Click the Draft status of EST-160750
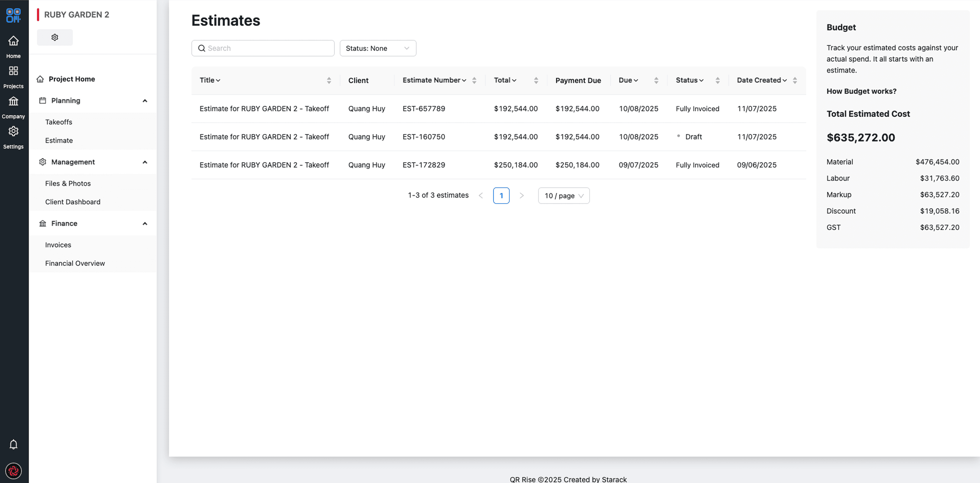 pyautogui.click(x=693, y=137)
